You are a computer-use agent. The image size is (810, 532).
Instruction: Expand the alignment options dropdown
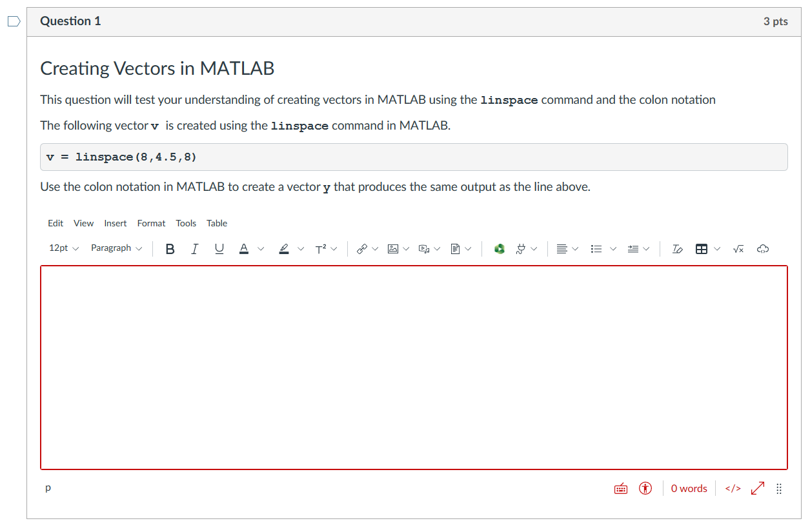pos(574,248)
